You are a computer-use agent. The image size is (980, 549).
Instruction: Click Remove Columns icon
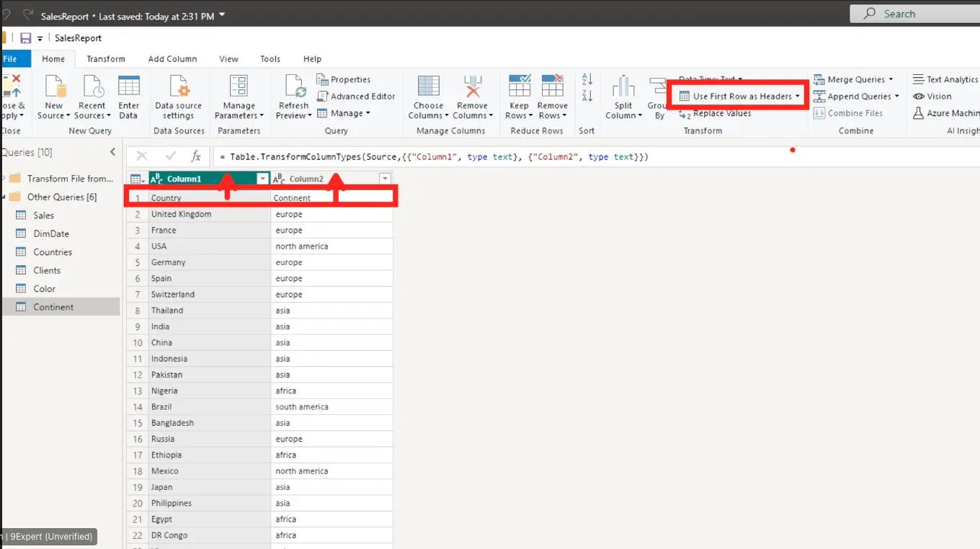[472, 86]
